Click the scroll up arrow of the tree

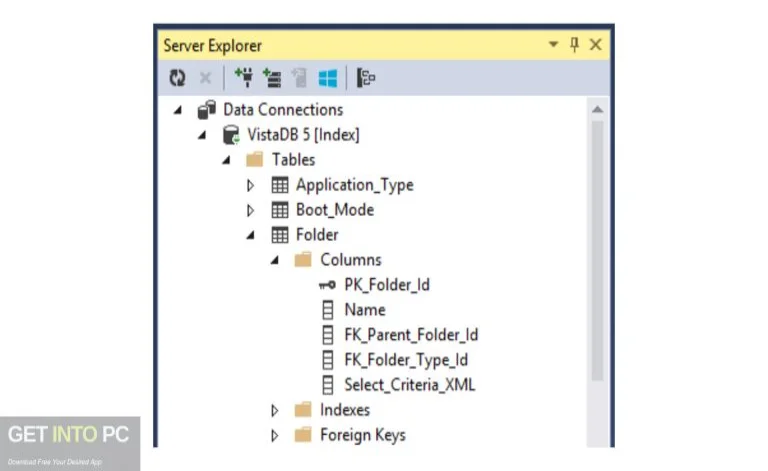598,109
